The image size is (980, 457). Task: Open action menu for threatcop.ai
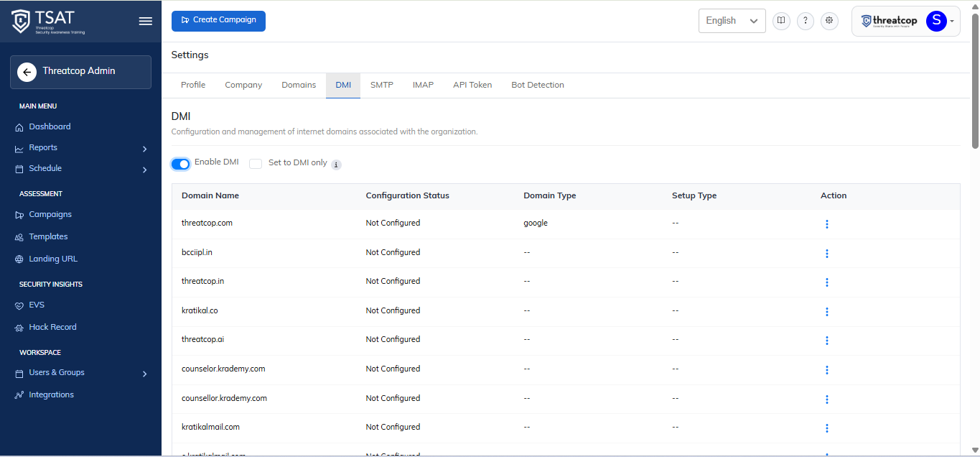827,341
